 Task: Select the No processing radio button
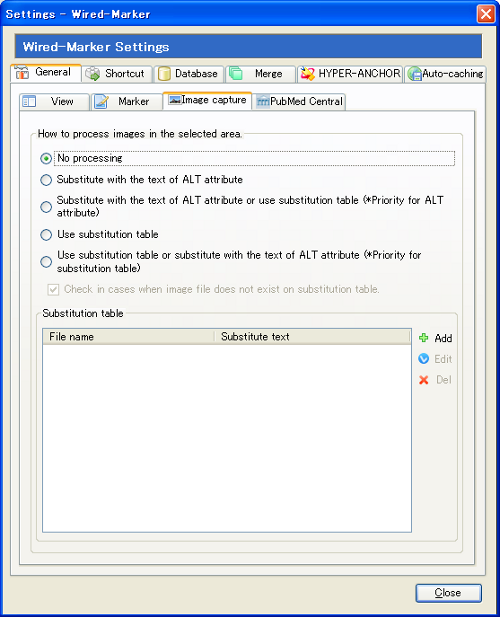[46, 159]
